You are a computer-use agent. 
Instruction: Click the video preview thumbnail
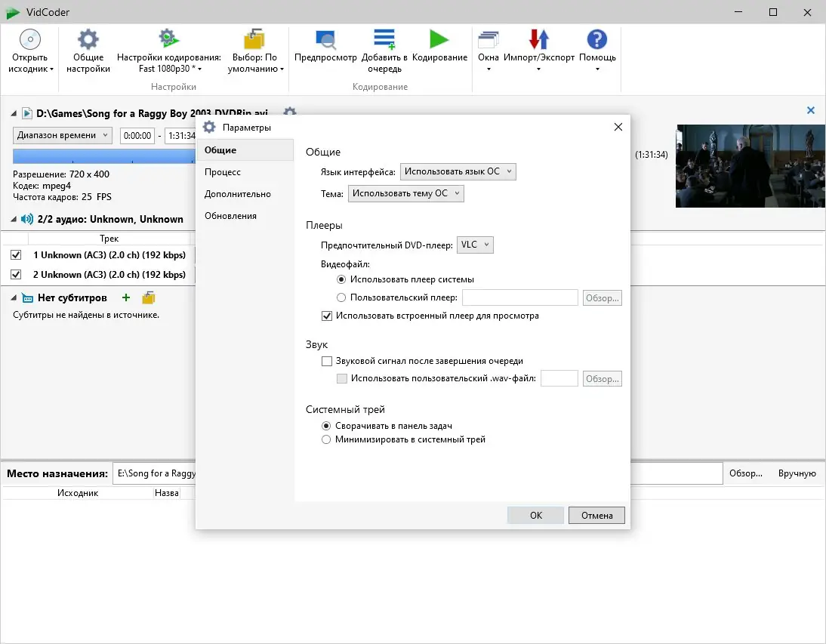[750, 166]
